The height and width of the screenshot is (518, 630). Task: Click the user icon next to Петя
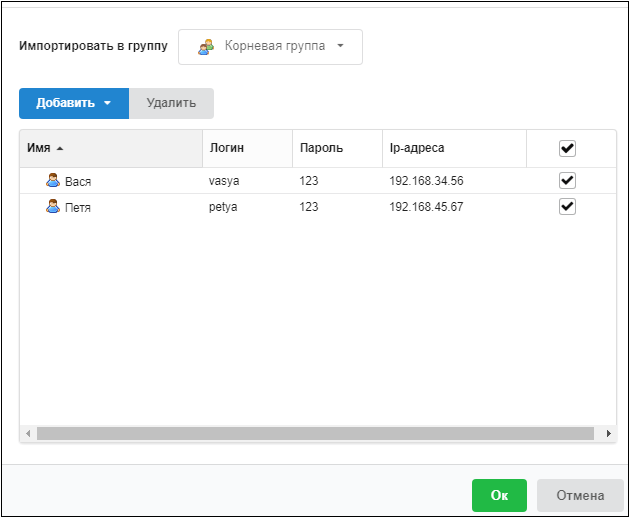click(53, 207)
